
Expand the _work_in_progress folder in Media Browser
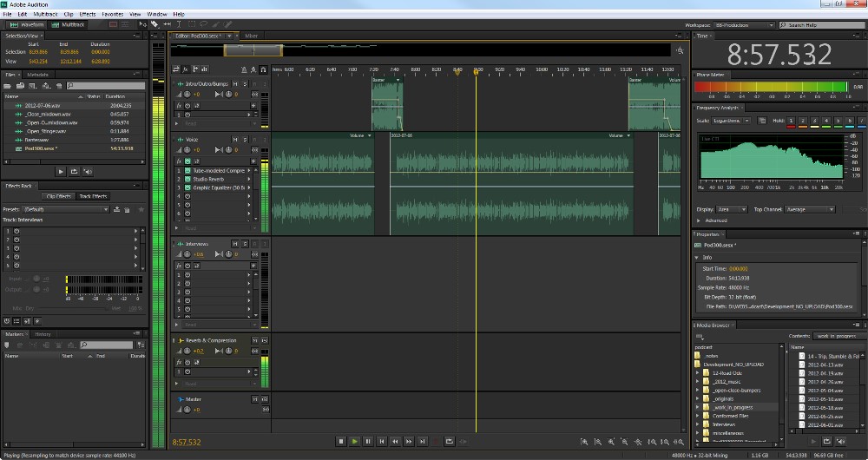point(698,407)
